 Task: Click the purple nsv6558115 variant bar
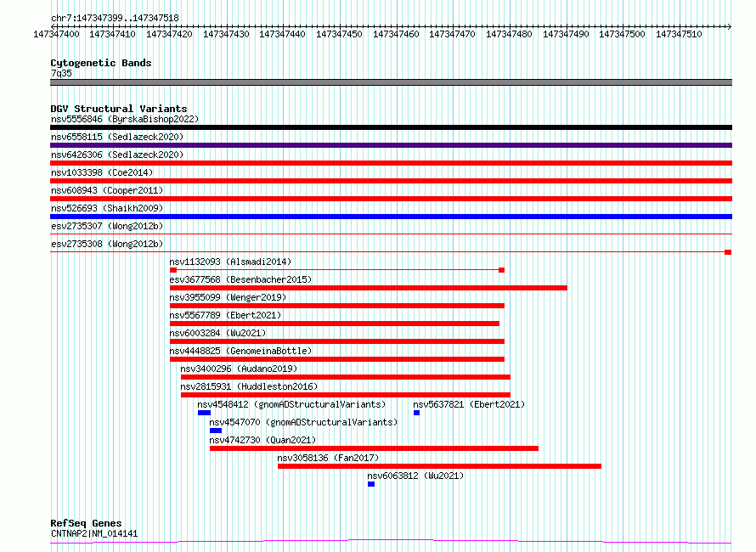tap(391, 145)
